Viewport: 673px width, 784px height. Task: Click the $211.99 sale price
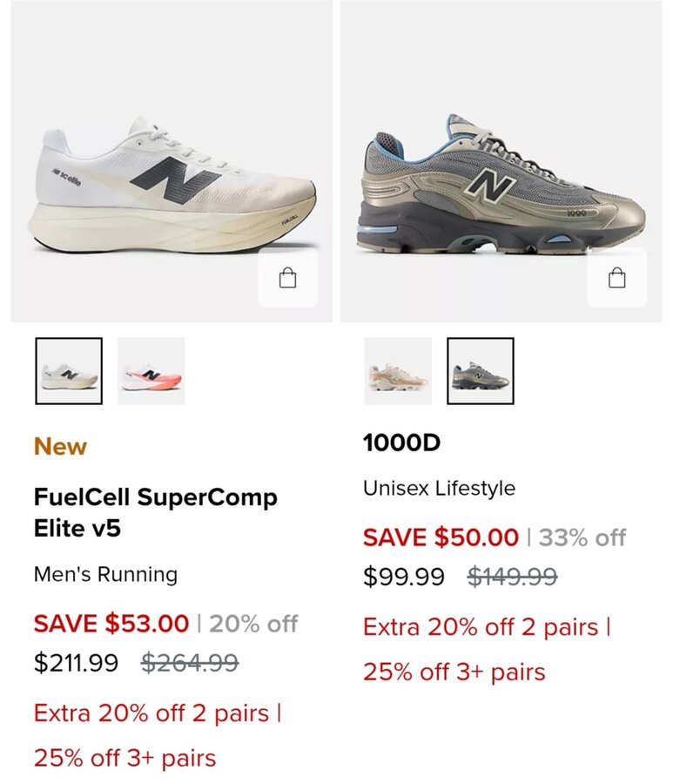tap(76, 663)
